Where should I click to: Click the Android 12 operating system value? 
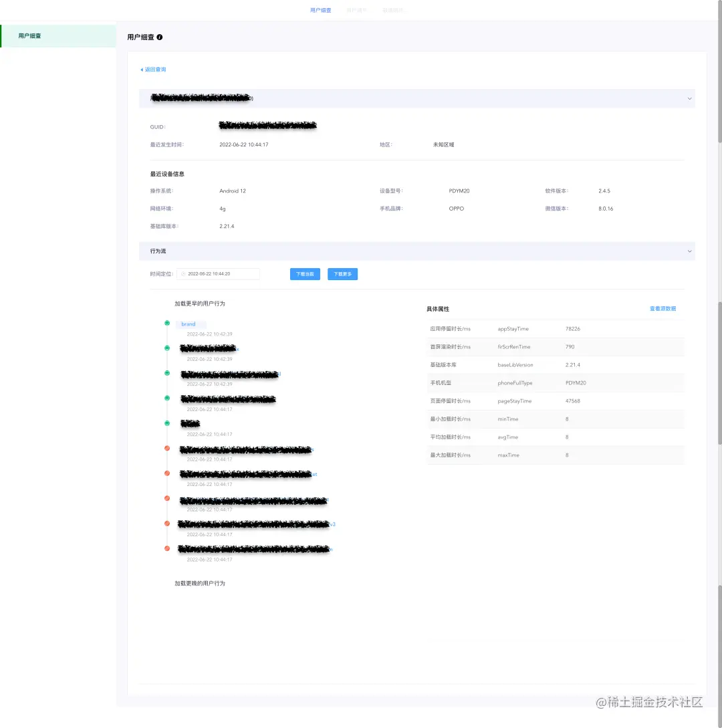tap(233, 191)
